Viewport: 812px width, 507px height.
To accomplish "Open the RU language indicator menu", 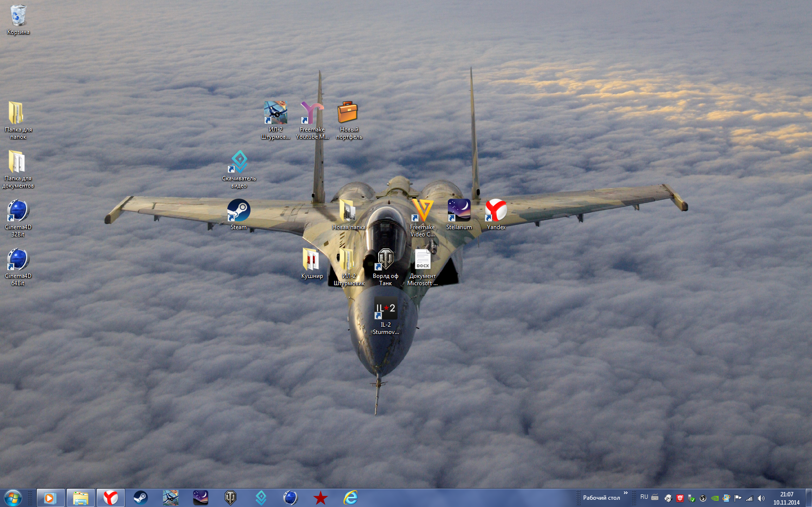I will 644,497.
